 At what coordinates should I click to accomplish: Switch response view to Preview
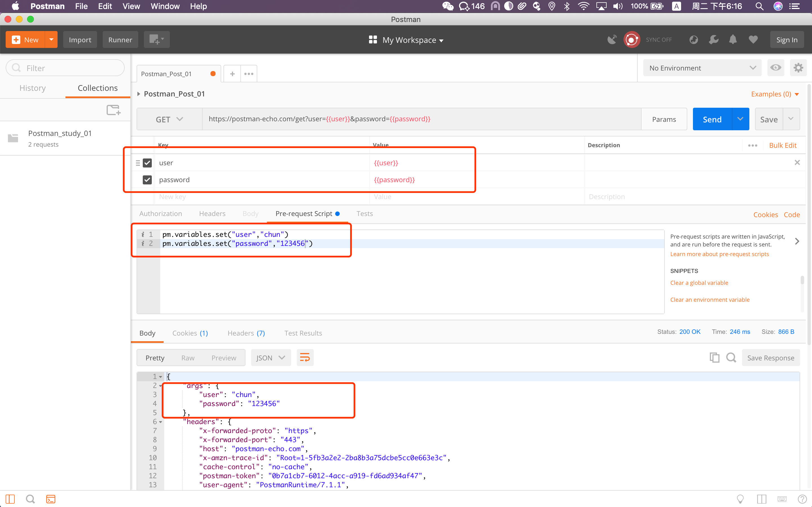224,358
